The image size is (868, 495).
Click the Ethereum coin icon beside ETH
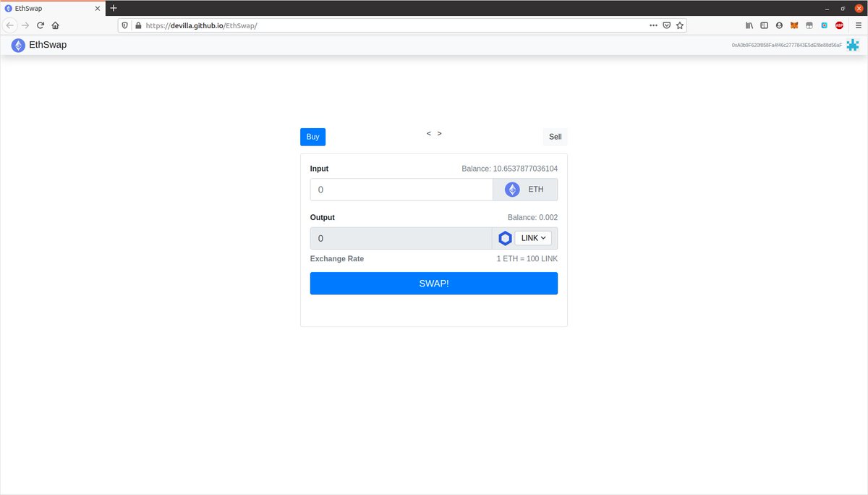[512, 190]
